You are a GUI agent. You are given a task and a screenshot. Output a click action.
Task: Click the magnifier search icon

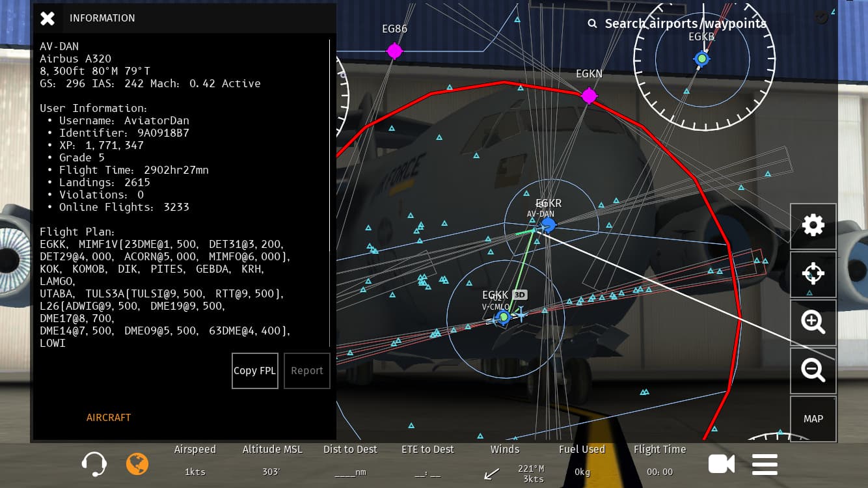coord(592,23)
